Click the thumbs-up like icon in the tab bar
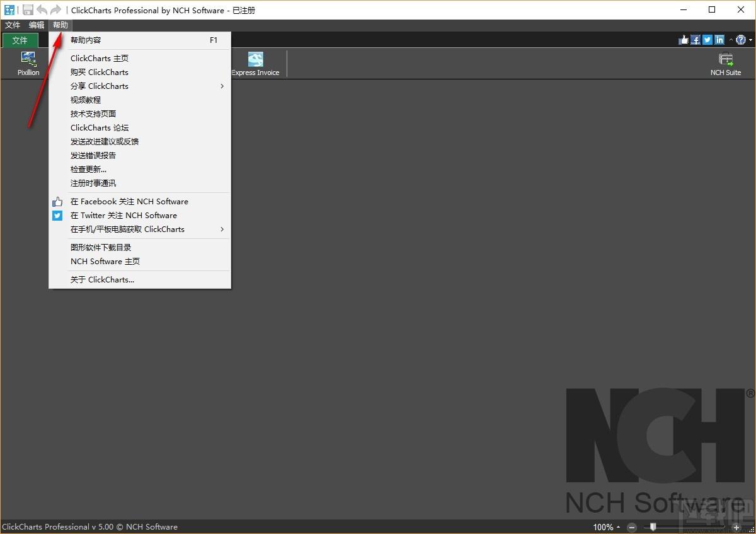This screenshot has width=756, height=534. click(x=684, y=40)
